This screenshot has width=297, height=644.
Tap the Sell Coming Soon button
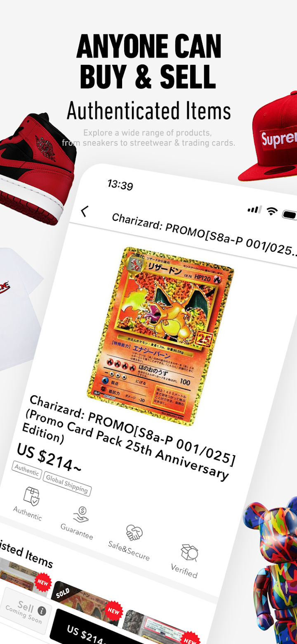pyautogui.click(x=26, y=611)
